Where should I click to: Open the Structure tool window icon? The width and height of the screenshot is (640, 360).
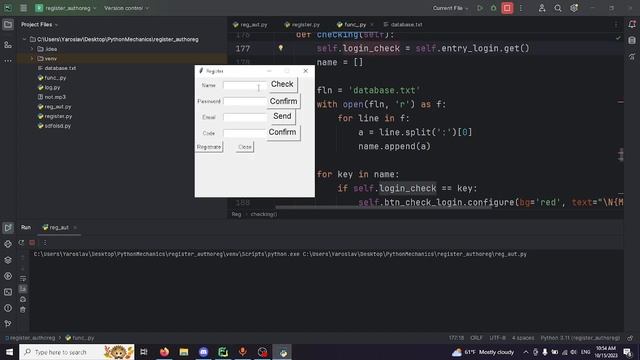[8, 44]
